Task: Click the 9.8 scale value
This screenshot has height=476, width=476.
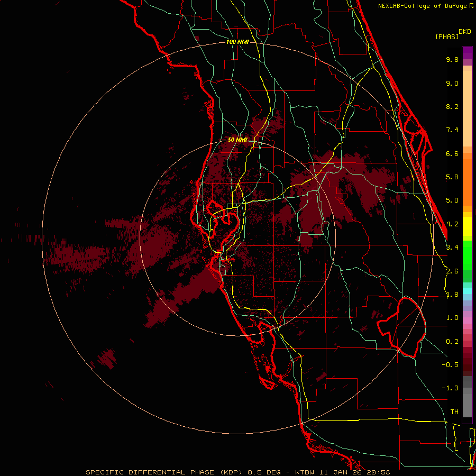Action: tap(452, 59)
